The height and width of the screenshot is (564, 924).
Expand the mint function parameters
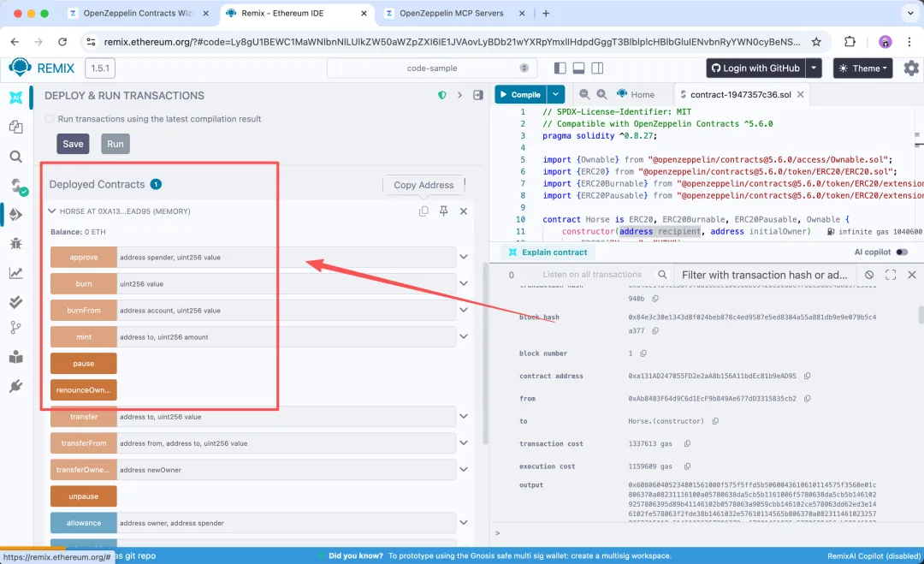tap(464, 336)
